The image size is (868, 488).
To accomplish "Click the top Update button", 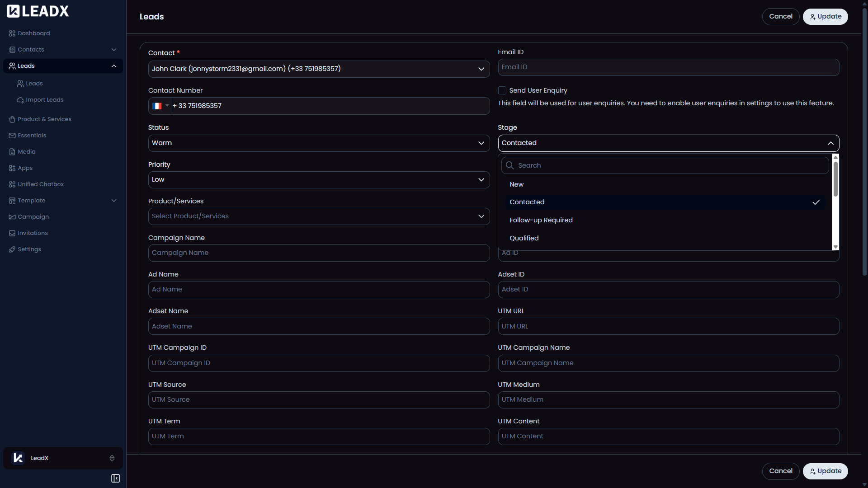I will pos(825,17).
